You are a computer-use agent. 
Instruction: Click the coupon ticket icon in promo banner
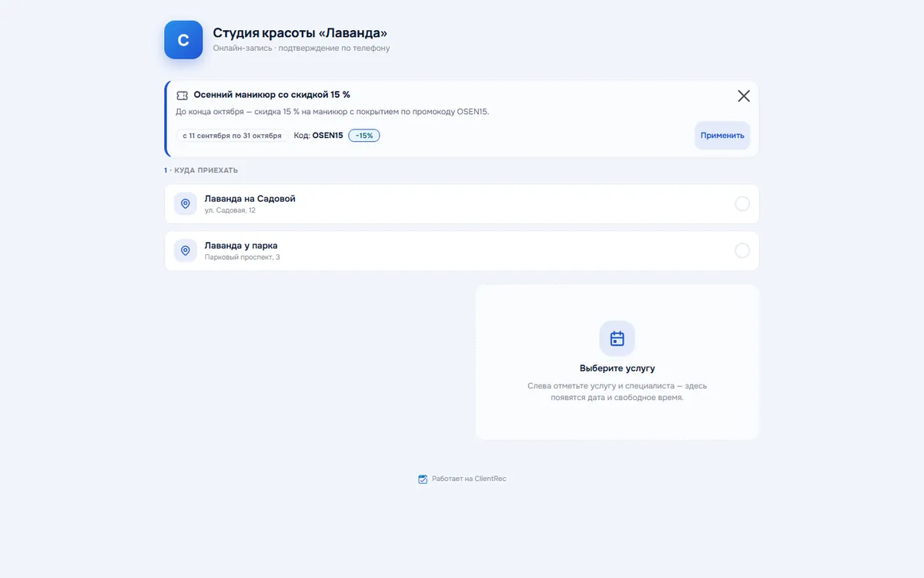(182, 96)
